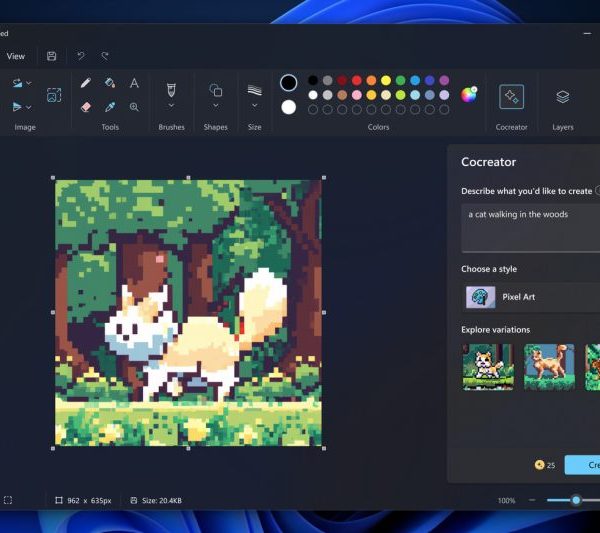Click the Create button
The height and width of the screenshot is (533, 600).
pos(582,465)
